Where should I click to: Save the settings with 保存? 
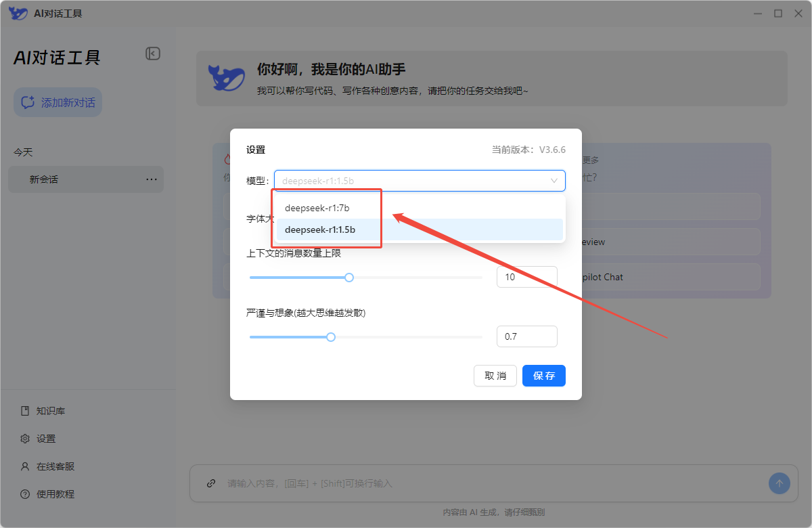544,376
